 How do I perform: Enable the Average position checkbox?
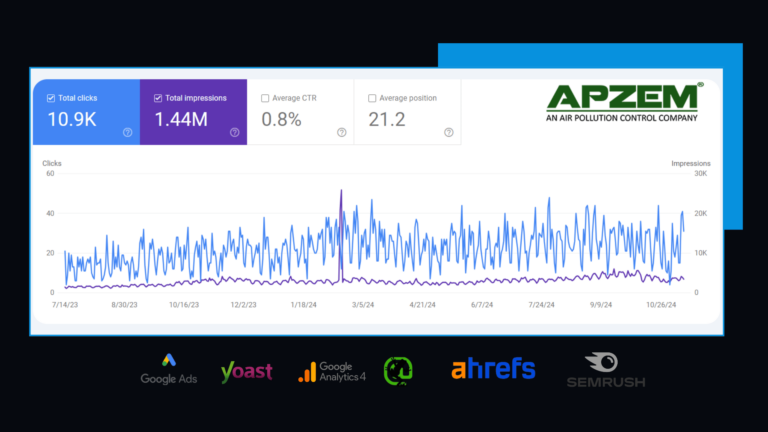(x=372, y=98)
